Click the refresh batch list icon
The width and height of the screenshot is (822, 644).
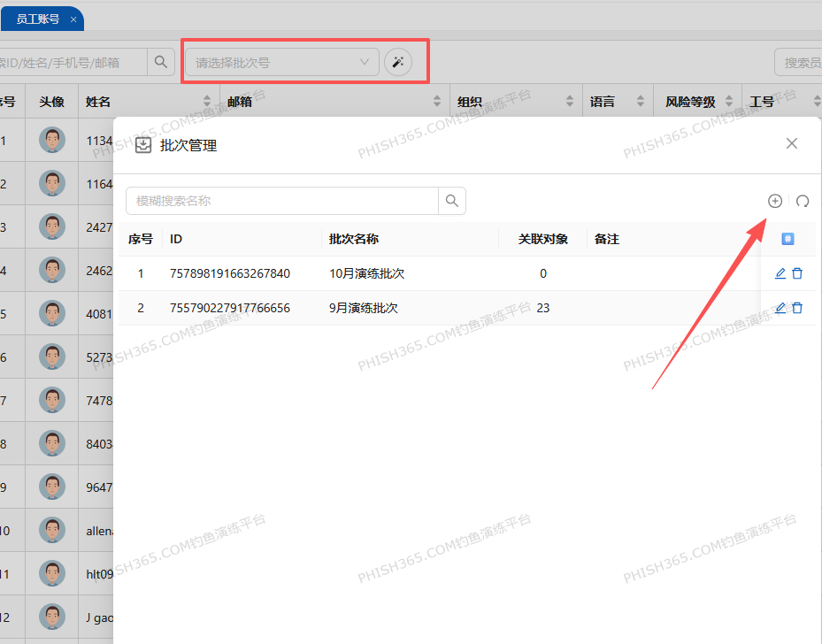click(x=803, y=201)
